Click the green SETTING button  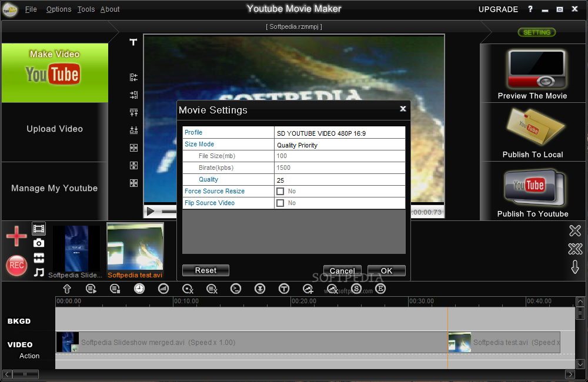click(537, 32)
